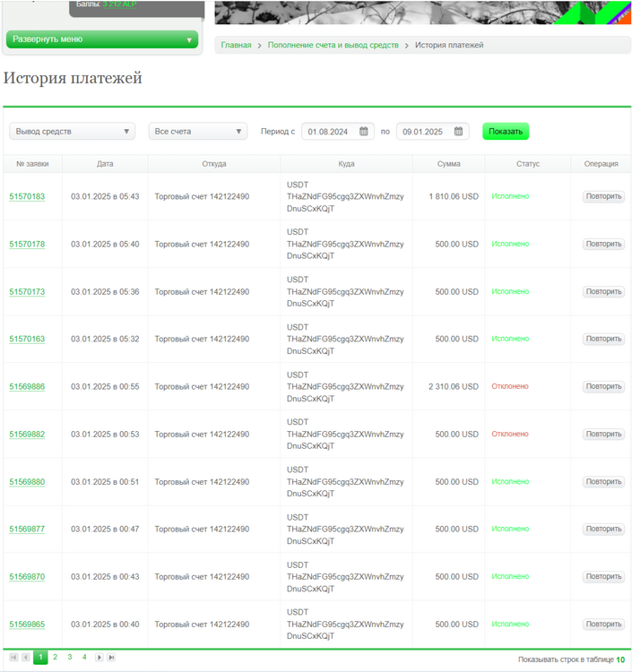Click date '03.01.2025 в 00:40'
Image resolution: width=632 pixels, height=672 pixels.
(105, 625)
